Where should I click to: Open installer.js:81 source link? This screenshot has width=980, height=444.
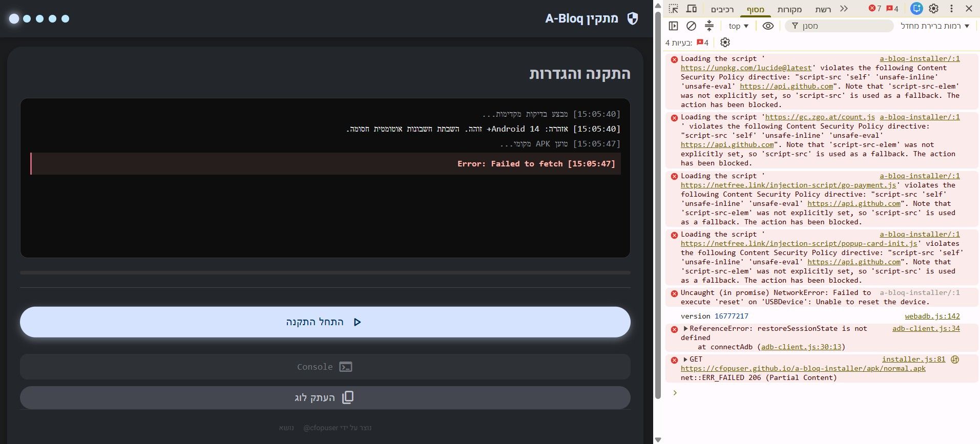pyautogui.click(x=913, y=359)
